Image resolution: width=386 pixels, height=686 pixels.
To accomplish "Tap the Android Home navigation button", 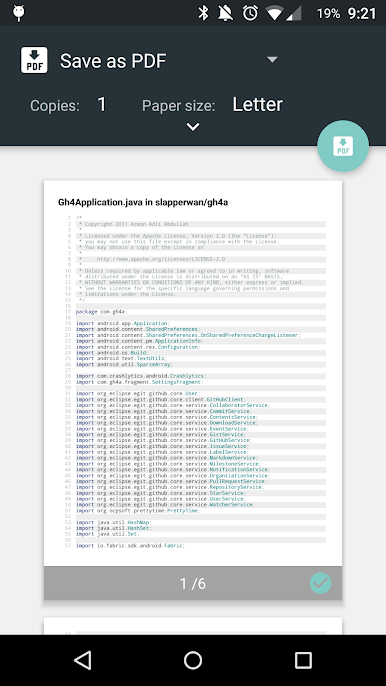I will [193, 660].
